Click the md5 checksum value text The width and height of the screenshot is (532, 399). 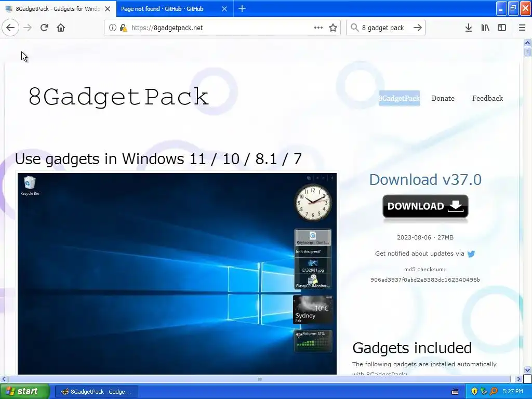pos(425,280)
